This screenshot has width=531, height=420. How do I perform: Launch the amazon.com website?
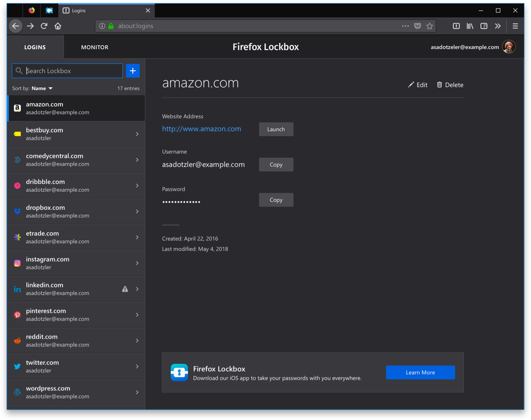point(276,129)
